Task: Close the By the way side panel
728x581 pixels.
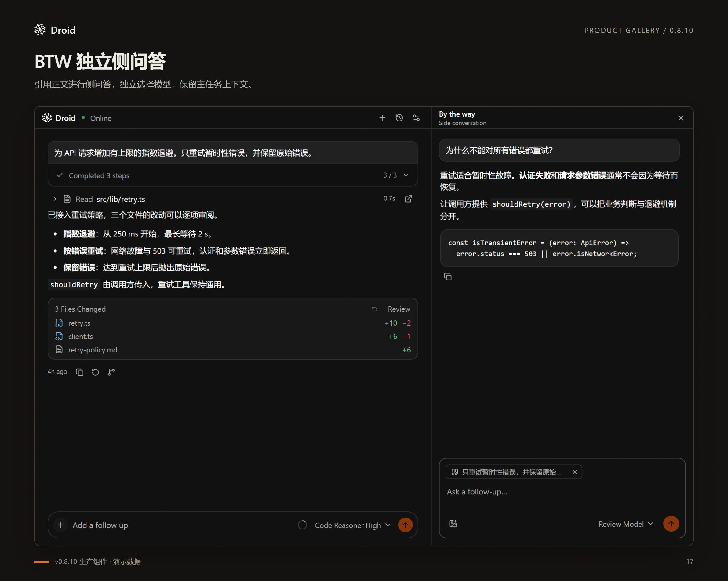Action: tap(681, 118)
